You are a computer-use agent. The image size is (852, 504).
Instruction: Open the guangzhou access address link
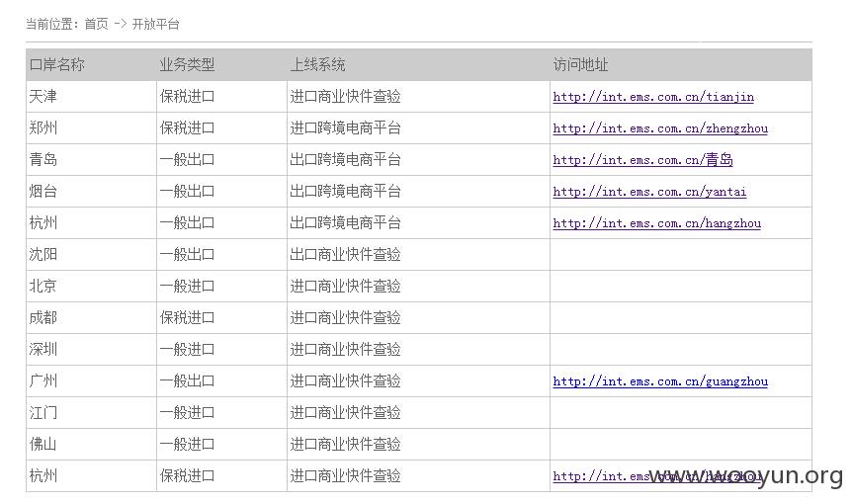coord(660,381)
